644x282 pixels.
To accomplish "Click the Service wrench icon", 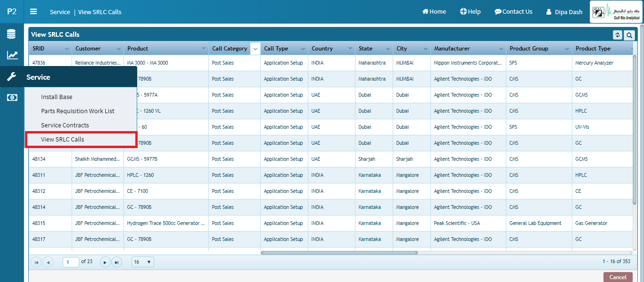I will 12,77.
